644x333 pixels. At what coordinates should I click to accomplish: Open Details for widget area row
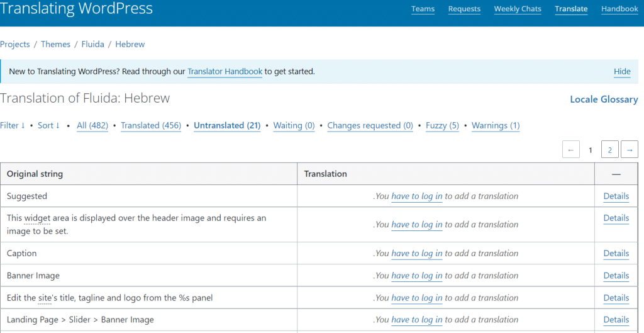coord(616,218)
